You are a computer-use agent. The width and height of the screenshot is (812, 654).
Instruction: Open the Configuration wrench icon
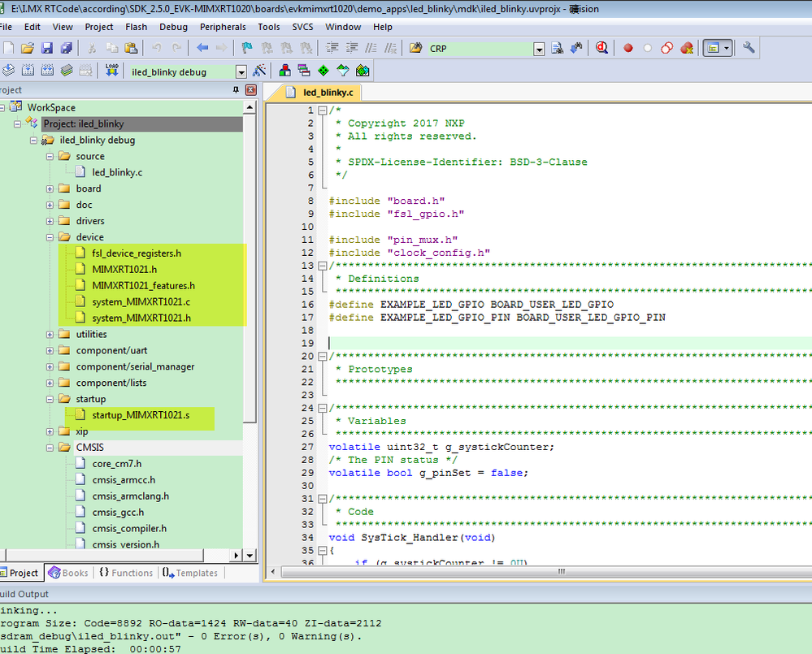(x=749, y=48)
